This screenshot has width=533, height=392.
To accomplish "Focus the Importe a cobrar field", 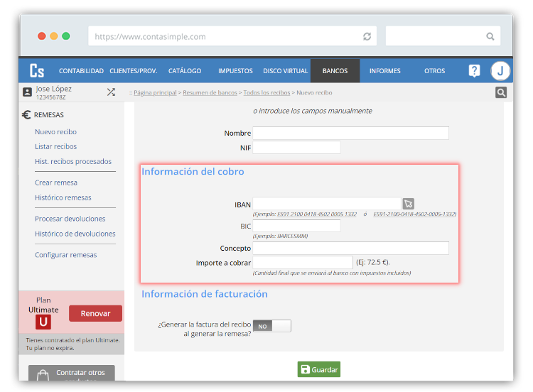I will (x=303, y=262).
